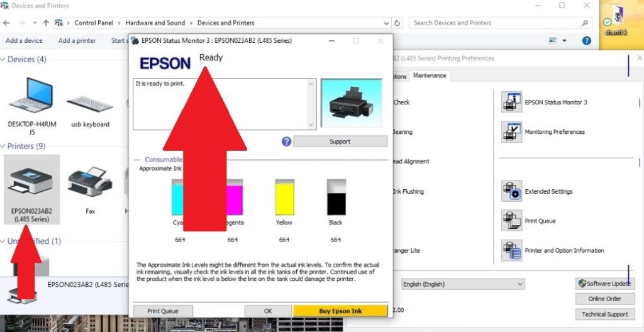
Task: Open Printer and Option Information icon
Action: [x=511, y=250]
